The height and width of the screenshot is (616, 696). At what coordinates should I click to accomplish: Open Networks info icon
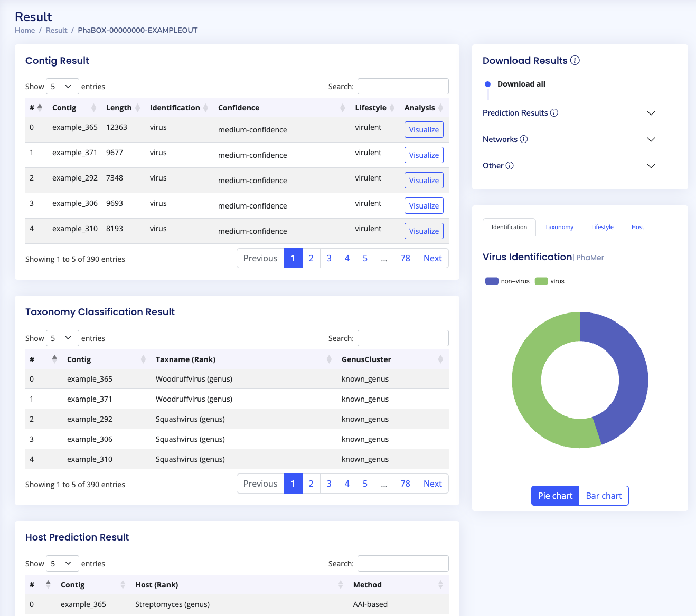click(x=523, y=139)
